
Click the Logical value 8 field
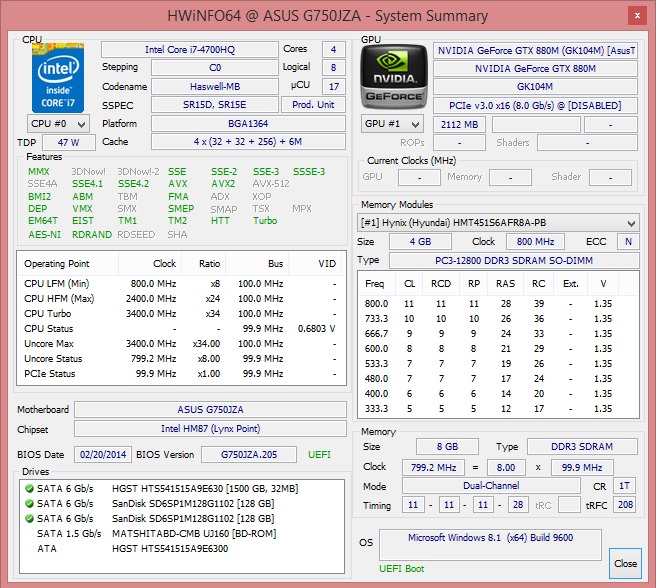coord(333,67)
